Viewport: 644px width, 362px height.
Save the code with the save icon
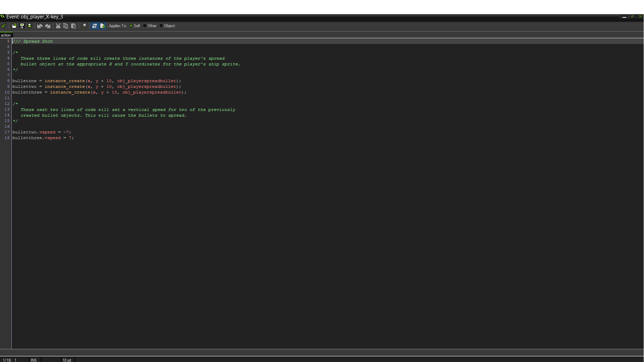point(21,26)
